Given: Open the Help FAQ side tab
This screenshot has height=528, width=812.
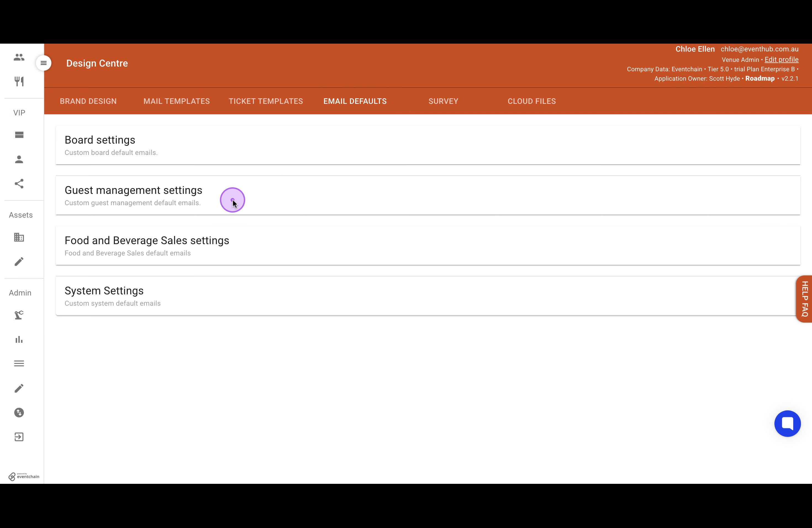Looking at the screenshot, I should coord(805,299).
